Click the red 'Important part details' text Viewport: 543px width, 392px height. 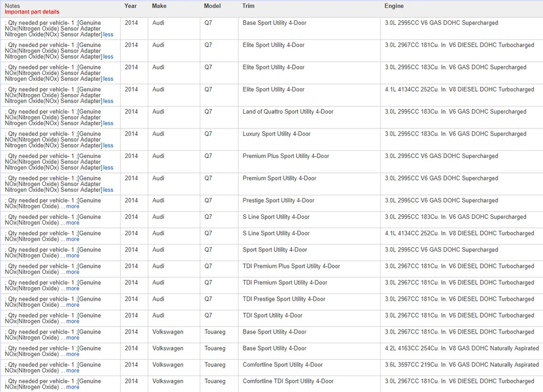(32, 12)
